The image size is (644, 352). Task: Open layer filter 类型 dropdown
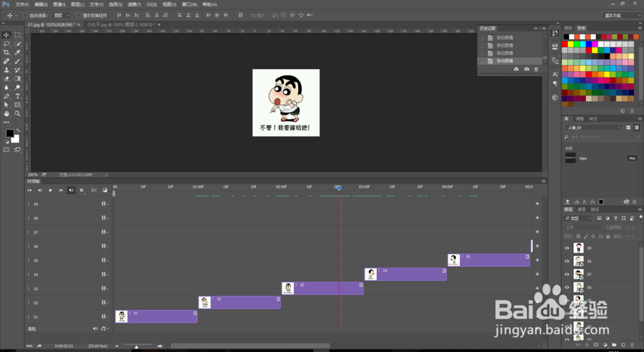(578, 218)
